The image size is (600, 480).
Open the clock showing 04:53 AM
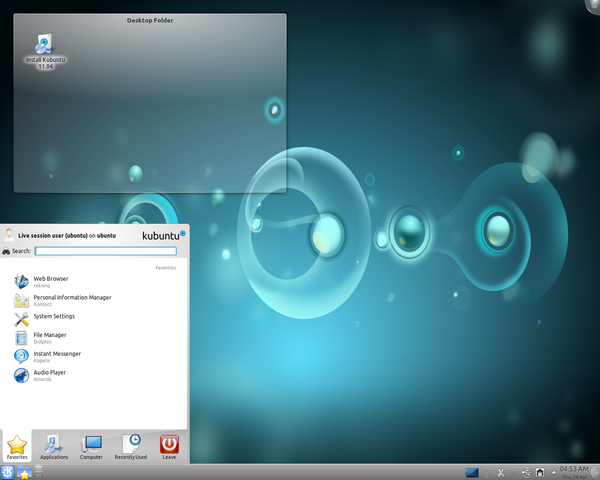pos(573,471)
